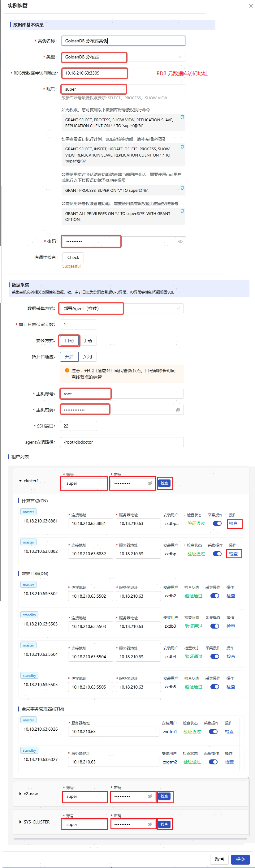Focus the agent安装路径 field

122,442
